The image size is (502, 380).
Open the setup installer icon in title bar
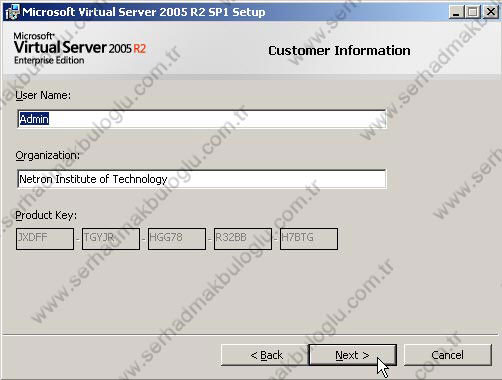click(x=13, y=12)
